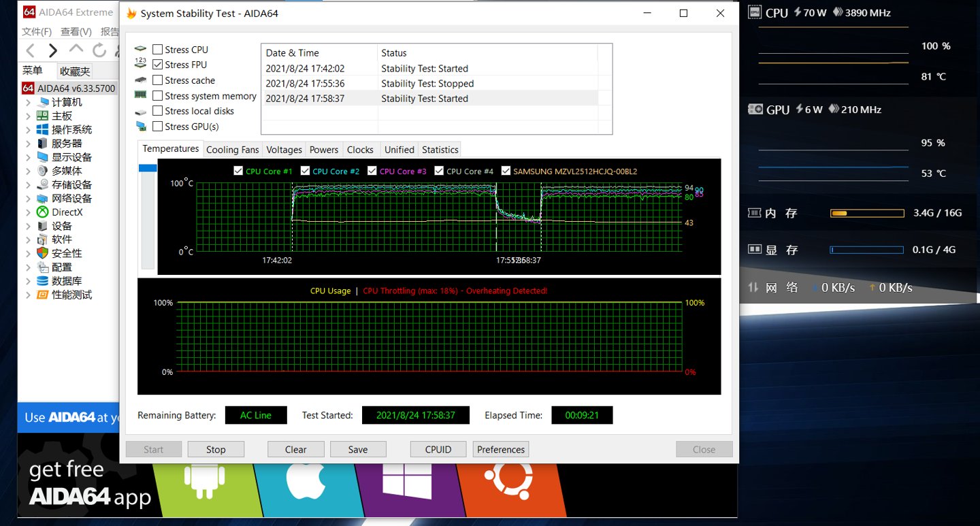Toggle the CPU Core #3 graph checkbox
The width and height of the screenshot is (980, 526).
point(372,171)
